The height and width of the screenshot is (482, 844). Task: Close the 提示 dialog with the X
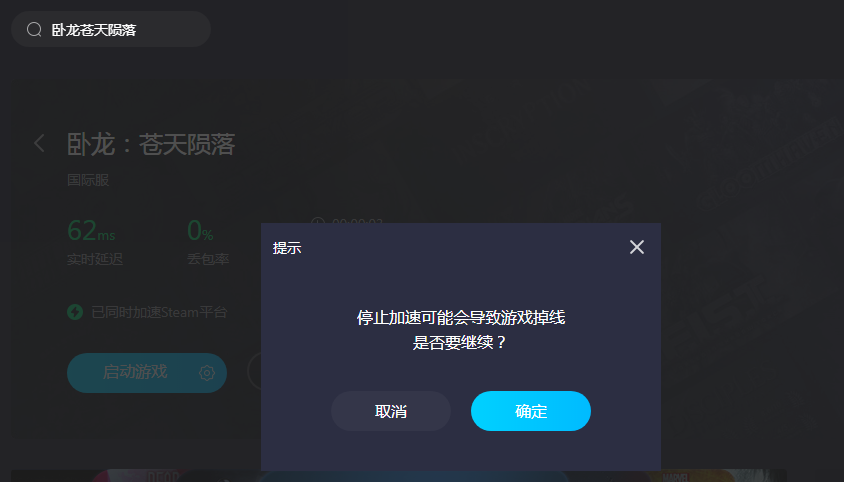637,247
